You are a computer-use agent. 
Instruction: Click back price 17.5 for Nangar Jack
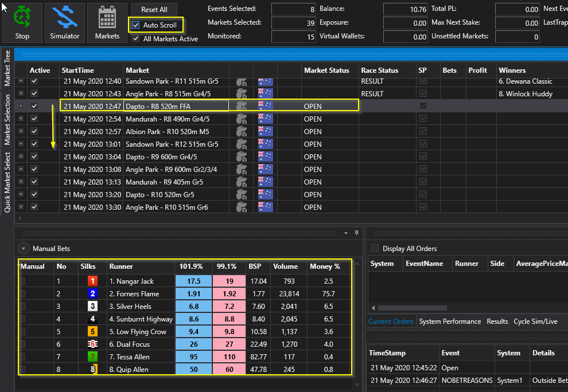point(194,281)
